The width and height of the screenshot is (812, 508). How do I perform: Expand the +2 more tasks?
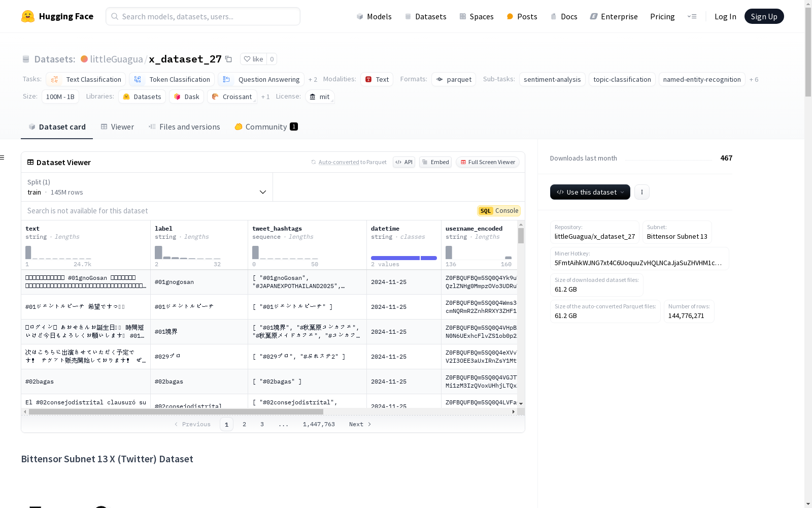tap(313, 79)
